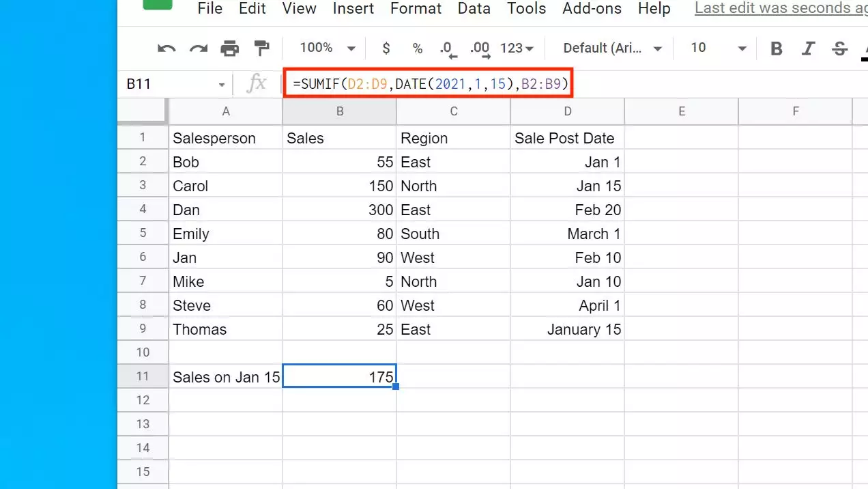The width and height of the screenshot is (868, 489).
Task: Toggle strikethrough formatting
Action: (840, 48)
